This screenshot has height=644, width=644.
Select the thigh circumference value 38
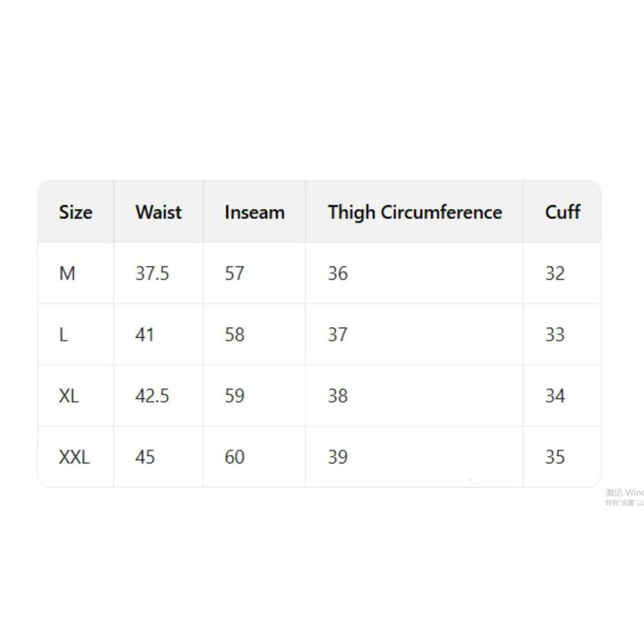pyautogui.click(x=337, y=396)
